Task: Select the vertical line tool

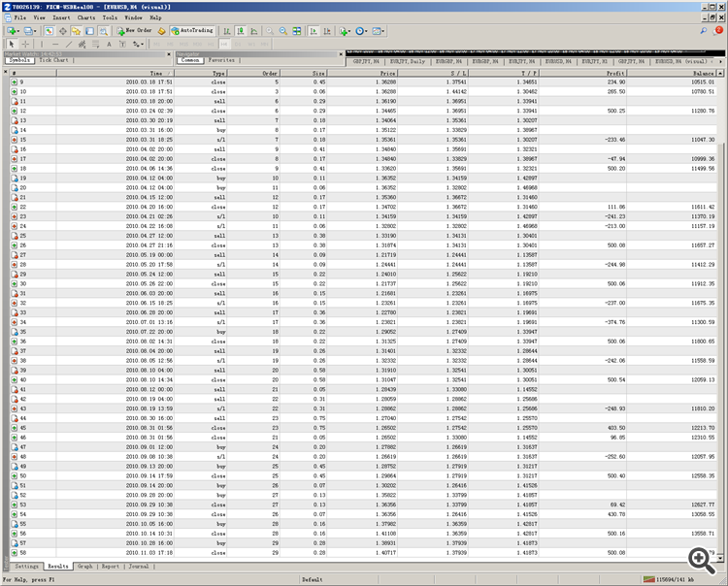Action: pyautogui.click(x=42, y=44)
